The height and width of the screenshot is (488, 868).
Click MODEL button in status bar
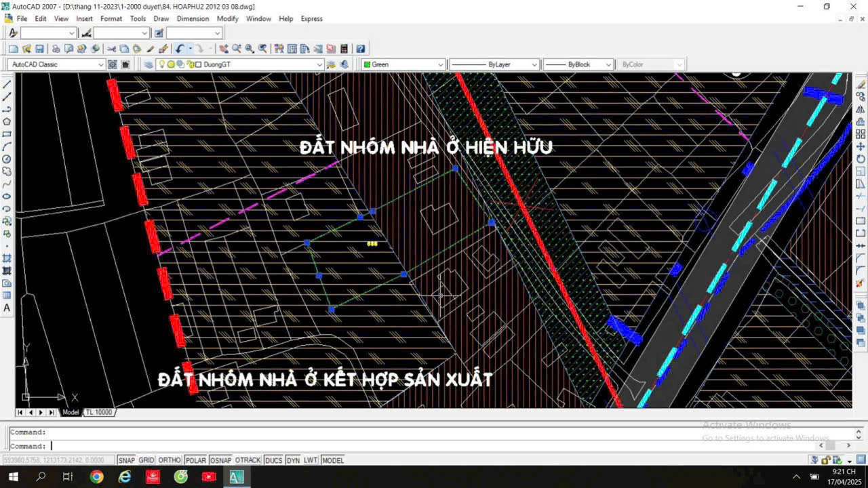point(333,460)
